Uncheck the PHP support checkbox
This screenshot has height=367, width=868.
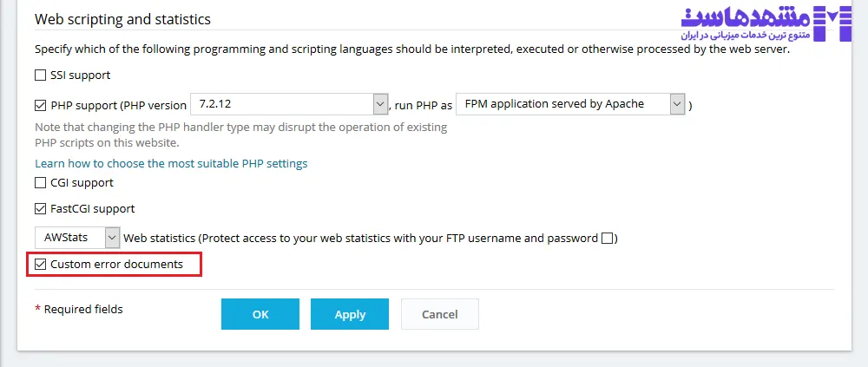[x=40, y=106]
